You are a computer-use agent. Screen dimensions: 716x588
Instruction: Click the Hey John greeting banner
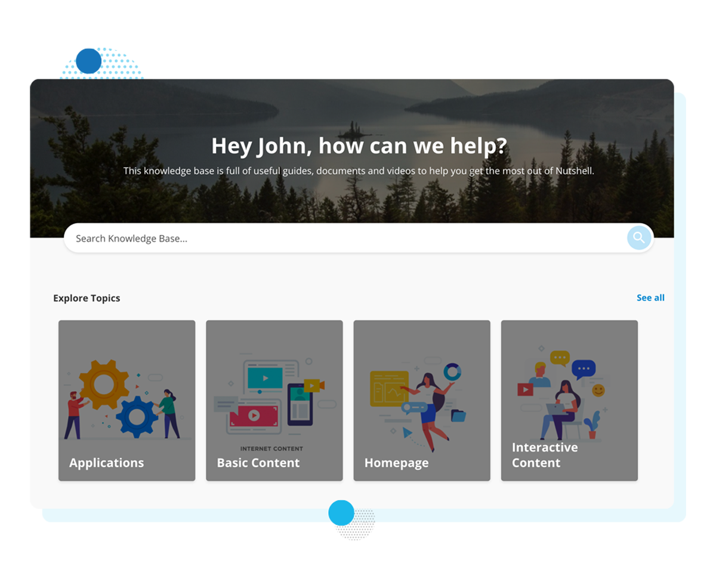[x=358, y=145]
